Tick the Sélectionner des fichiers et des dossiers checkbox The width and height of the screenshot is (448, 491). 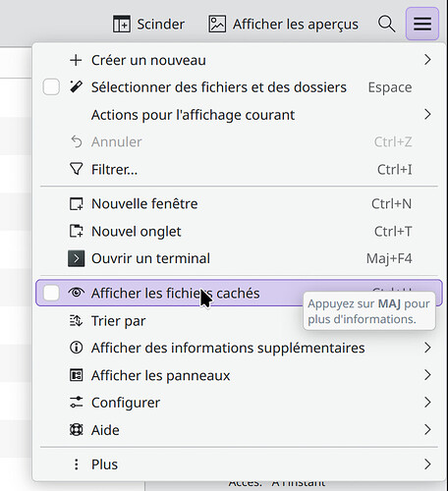click(x=51, y=87)
